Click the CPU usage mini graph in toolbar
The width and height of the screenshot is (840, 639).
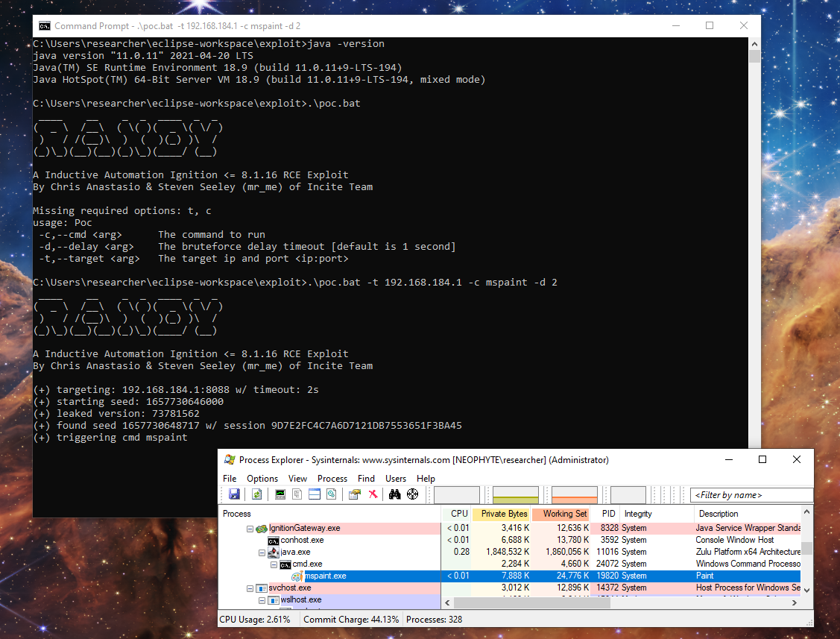[456, 495]
